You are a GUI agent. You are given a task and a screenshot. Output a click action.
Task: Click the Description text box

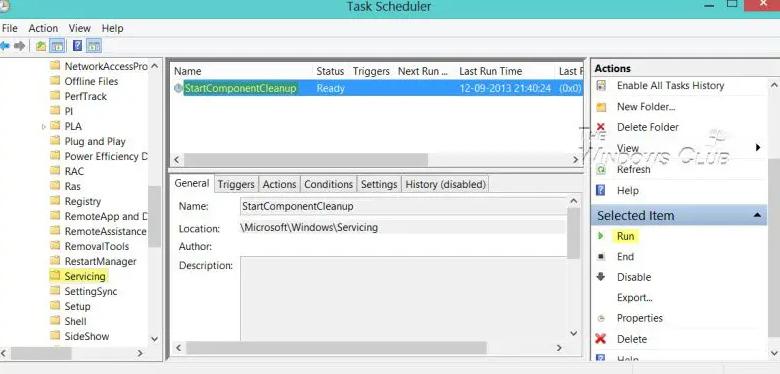point(402,298)
